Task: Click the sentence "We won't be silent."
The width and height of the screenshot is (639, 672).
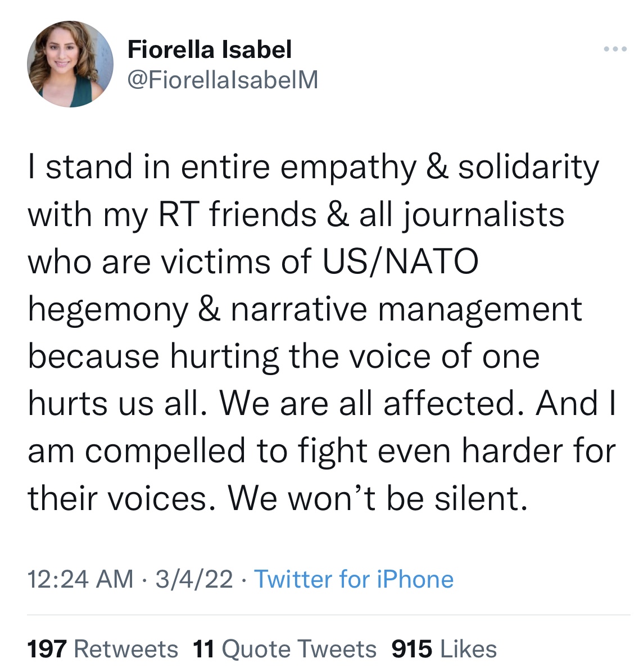Action: click(x=378, y=498)
